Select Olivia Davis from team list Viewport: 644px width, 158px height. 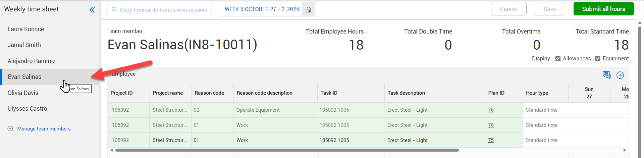23,93
